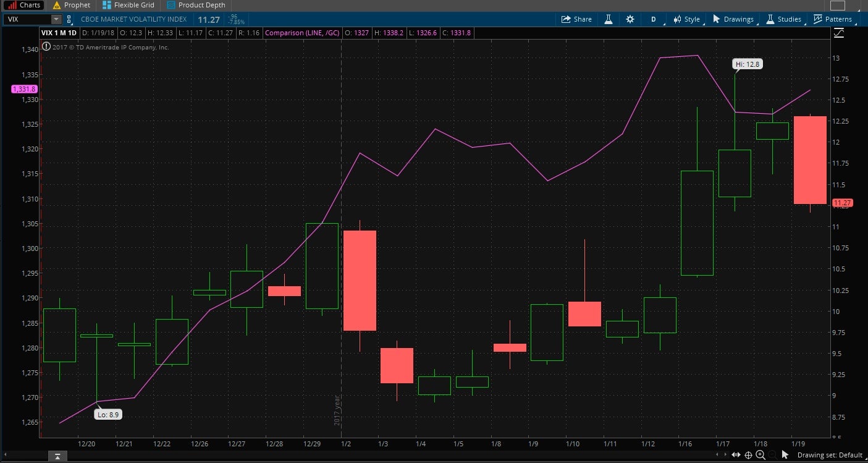Click the 1/19 date on time axis
The width and height of the screenshot is (868, 463).
(x=798, y=444)
